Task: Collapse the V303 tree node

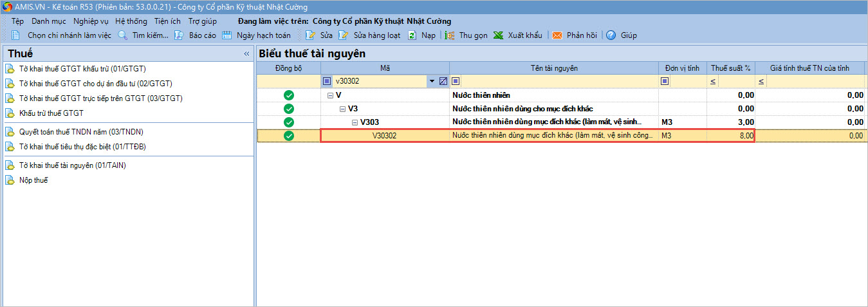Action: click(355, 122)
